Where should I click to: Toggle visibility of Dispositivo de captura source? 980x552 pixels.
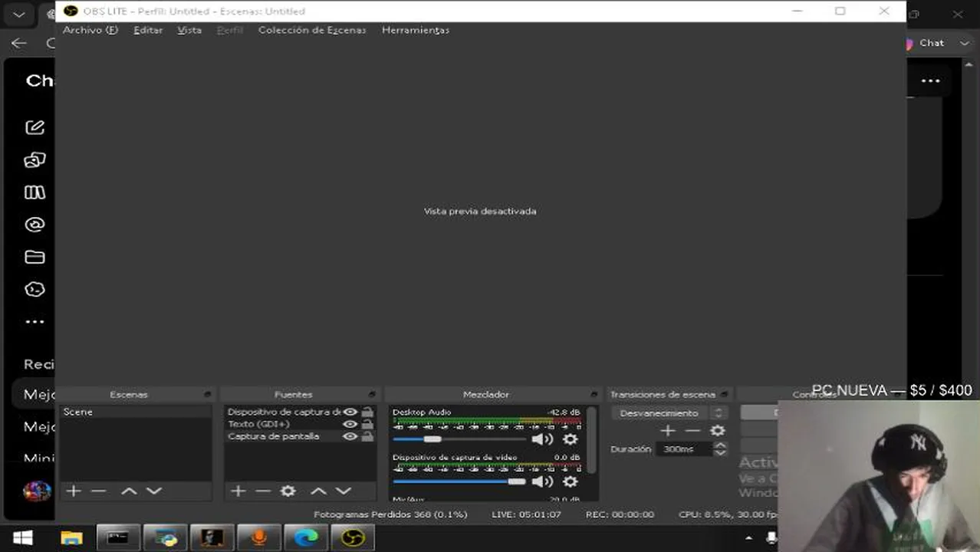point(350,412)
